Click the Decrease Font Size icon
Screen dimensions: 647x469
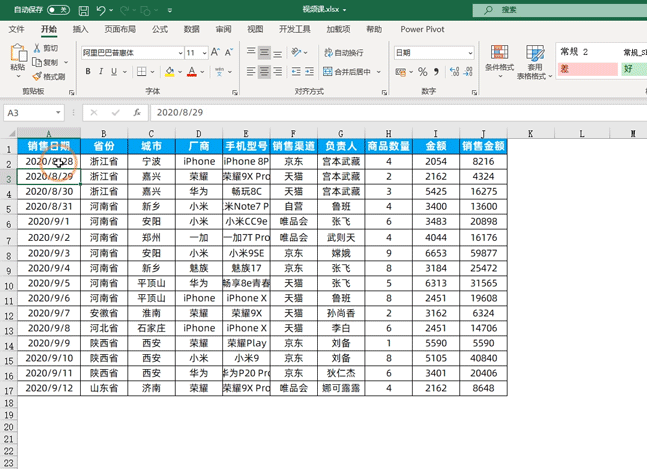click(229, 52)
